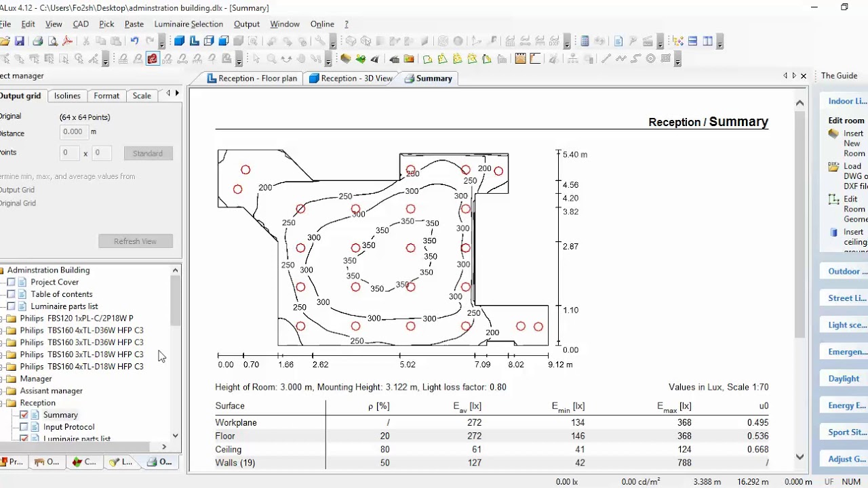The height and width of the screenshot is (488, 868).
Task: Switch to the wireframe cube view icon
Action: pyautogui.click(x=209, y=41)
